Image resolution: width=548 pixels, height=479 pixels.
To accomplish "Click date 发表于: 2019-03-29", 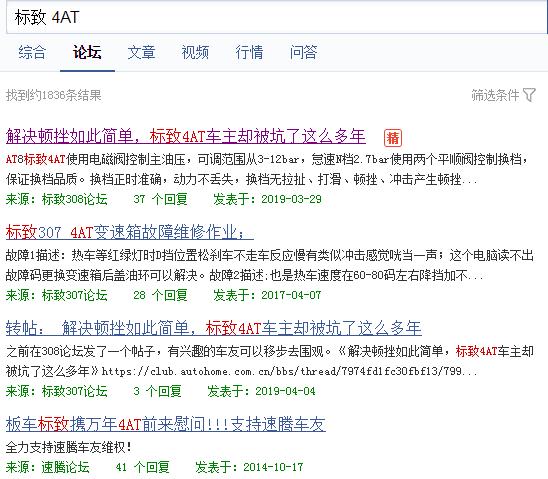I will [267, 199].
